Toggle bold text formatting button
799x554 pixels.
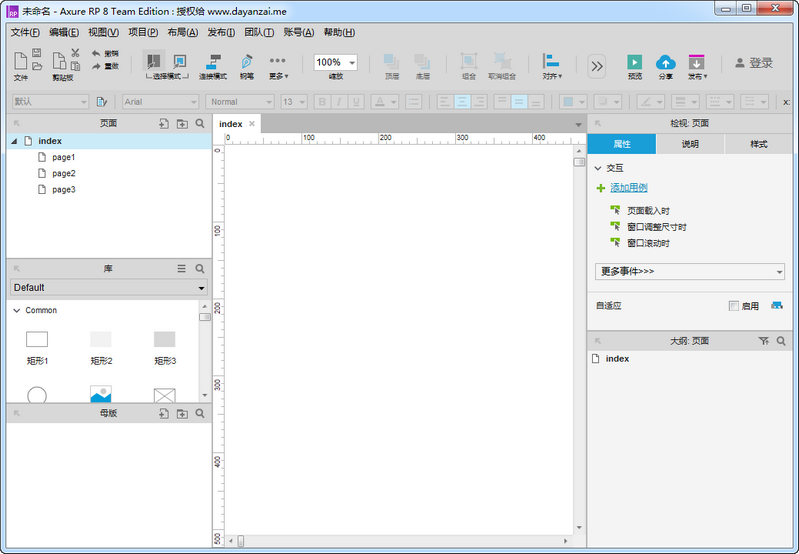[x=322, y=102]
